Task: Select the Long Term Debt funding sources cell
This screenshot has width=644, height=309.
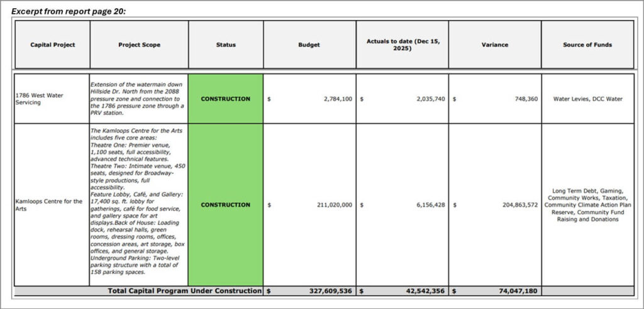Action: (x=587, y=205)
